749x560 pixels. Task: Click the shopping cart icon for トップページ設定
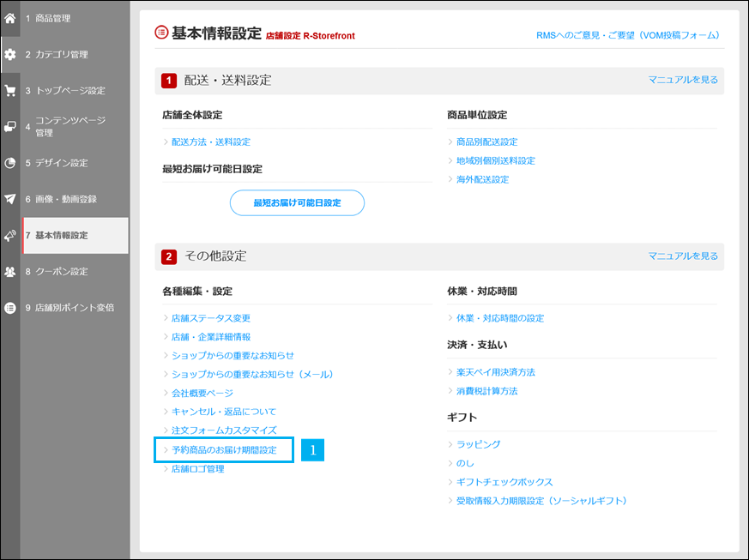coord(11,89)
